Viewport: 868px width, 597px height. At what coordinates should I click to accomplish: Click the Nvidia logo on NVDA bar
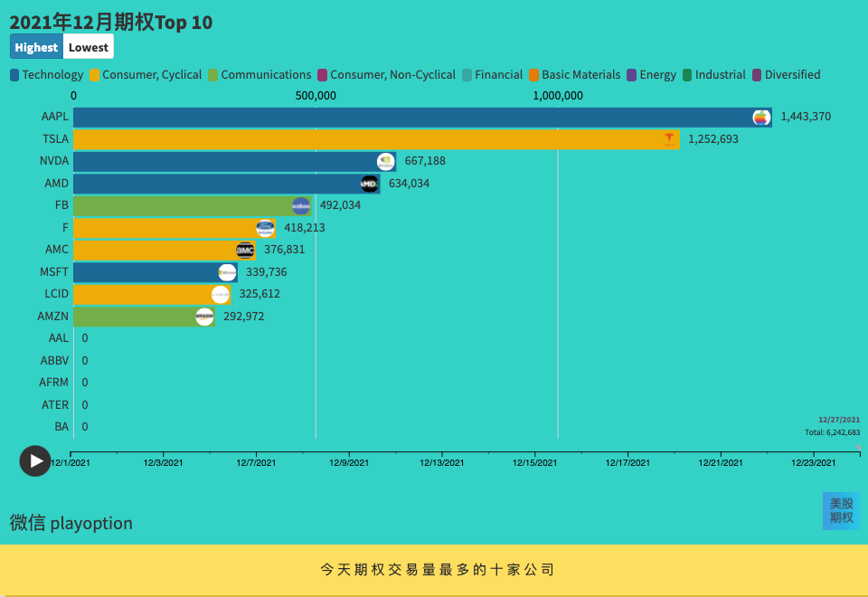pos(386,162)
